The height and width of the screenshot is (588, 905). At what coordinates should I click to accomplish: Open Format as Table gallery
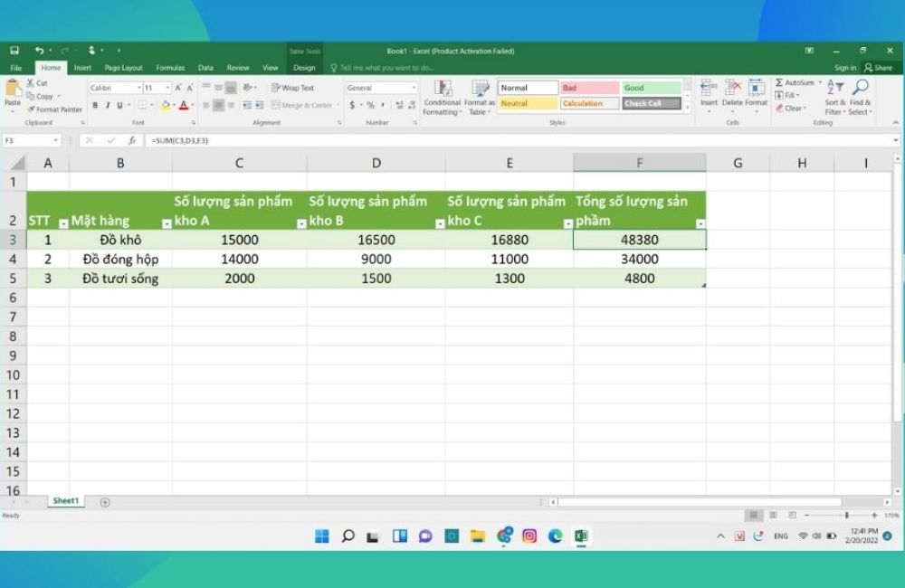(480, 98)
